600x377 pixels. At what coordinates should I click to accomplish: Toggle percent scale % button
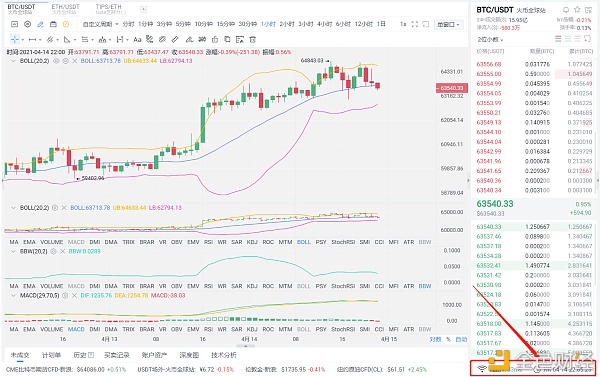(x=448, y=339)
